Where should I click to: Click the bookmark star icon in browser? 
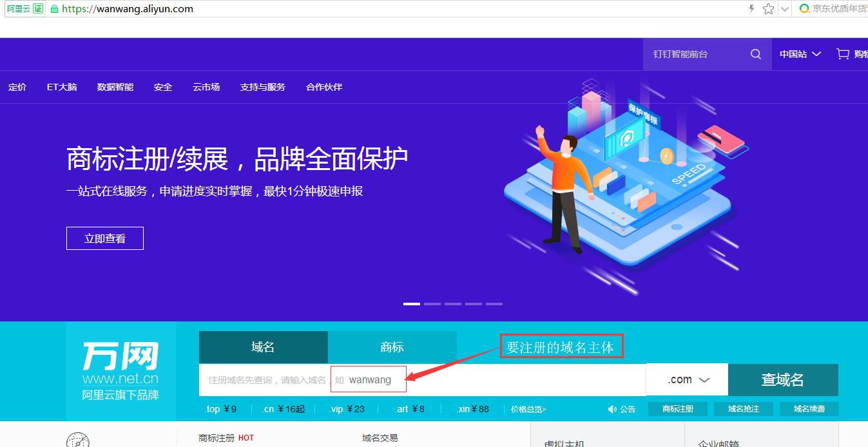click(x=767, y=9)
